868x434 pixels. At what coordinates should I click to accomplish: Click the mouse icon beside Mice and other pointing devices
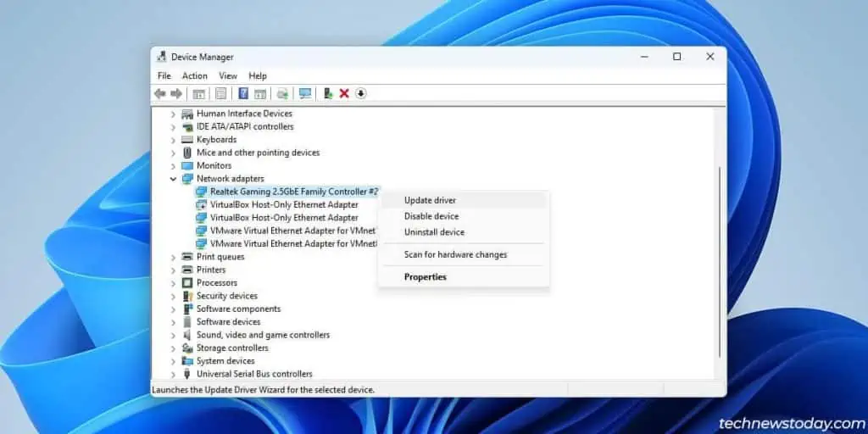coord(187,153)
